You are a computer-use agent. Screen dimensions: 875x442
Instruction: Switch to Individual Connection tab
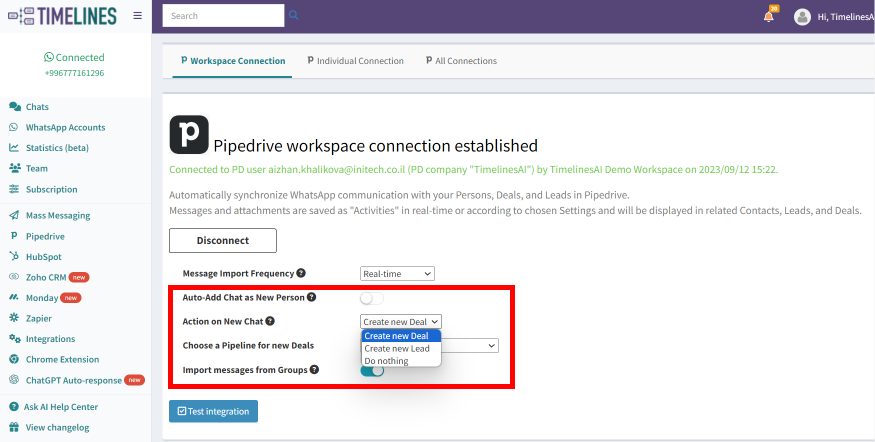[355, 61]
